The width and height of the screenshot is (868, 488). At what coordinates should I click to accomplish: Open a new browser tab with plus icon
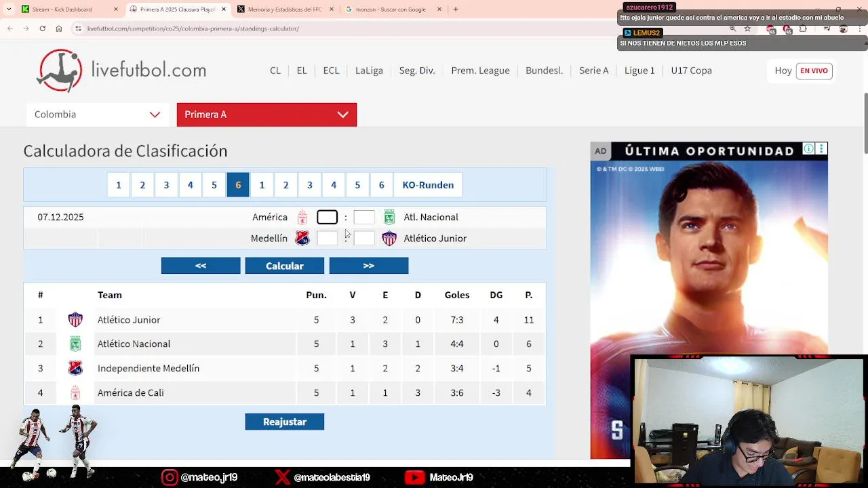click(456, 9)
